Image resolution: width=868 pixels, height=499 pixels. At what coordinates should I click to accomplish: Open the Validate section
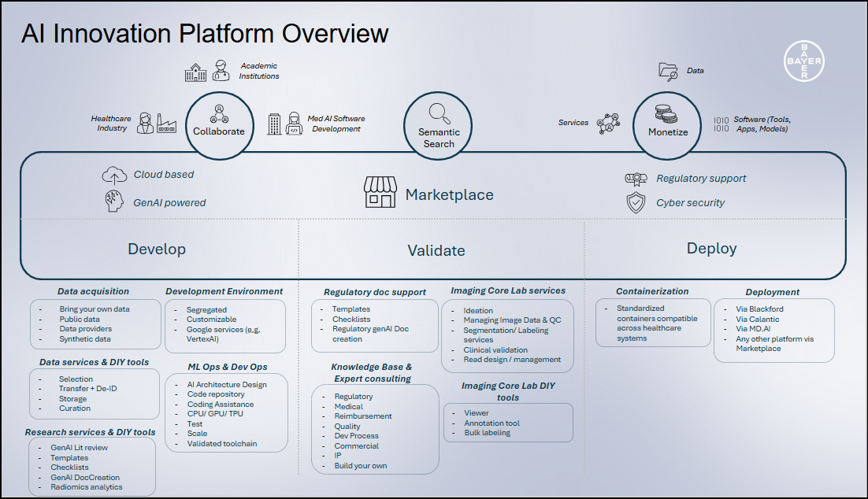436,251
